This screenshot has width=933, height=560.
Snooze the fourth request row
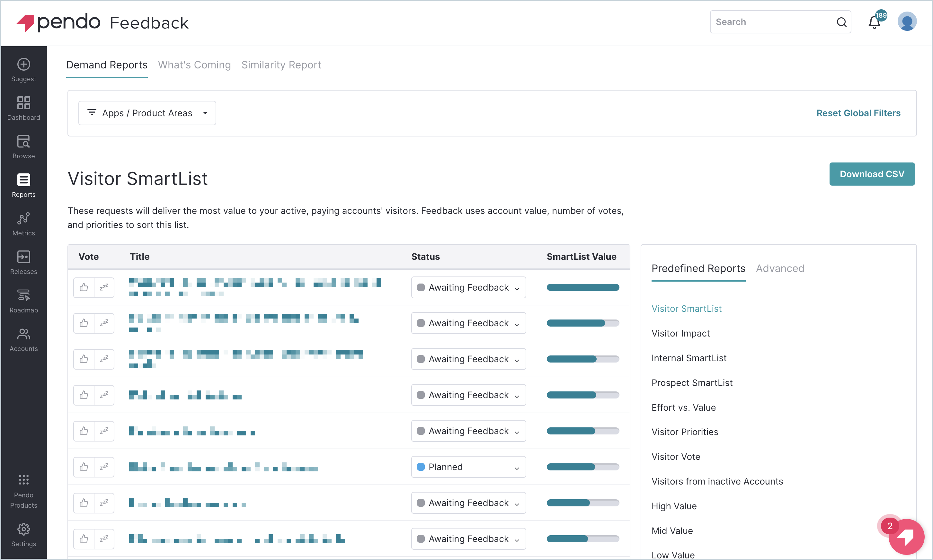(x=104, y=395)
